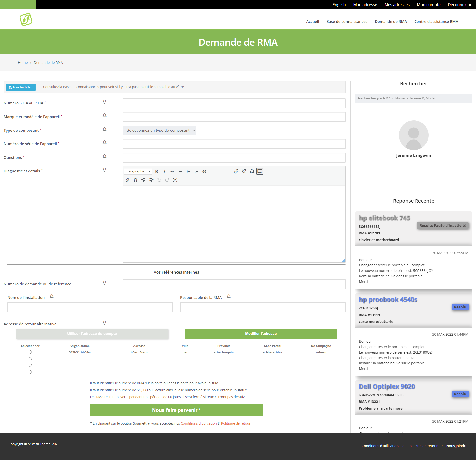
Task: Focus the Marque et modèle input
Action: 234,117
